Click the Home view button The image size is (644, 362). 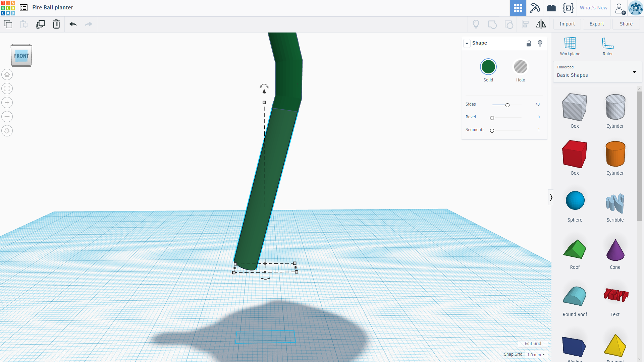(7, 74)
